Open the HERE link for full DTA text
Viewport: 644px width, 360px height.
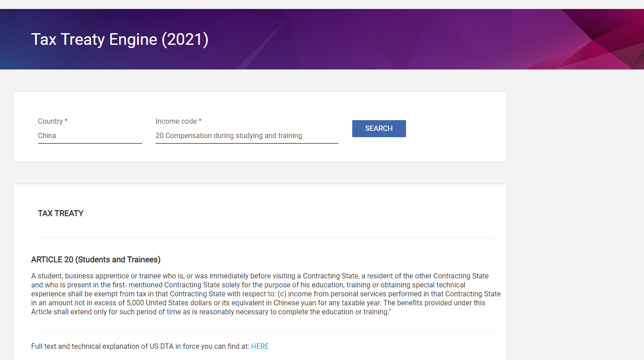(x=260, y=346)
